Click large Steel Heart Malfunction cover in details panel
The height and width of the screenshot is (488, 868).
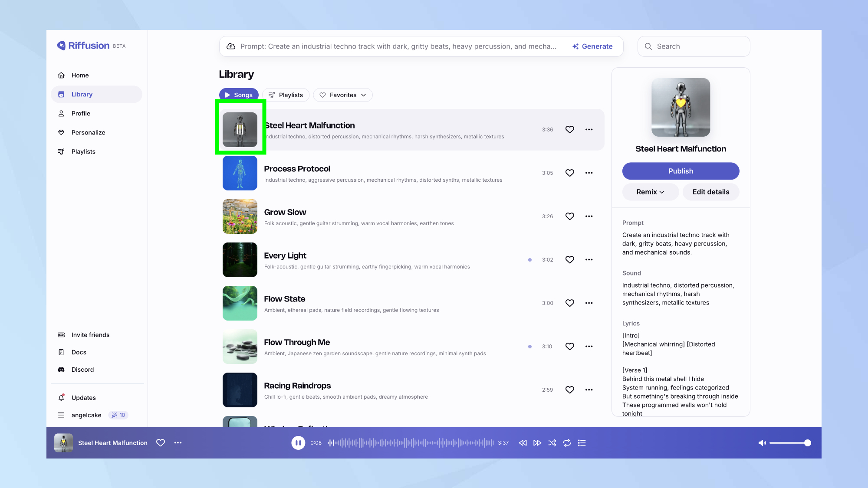coord(681,108)
